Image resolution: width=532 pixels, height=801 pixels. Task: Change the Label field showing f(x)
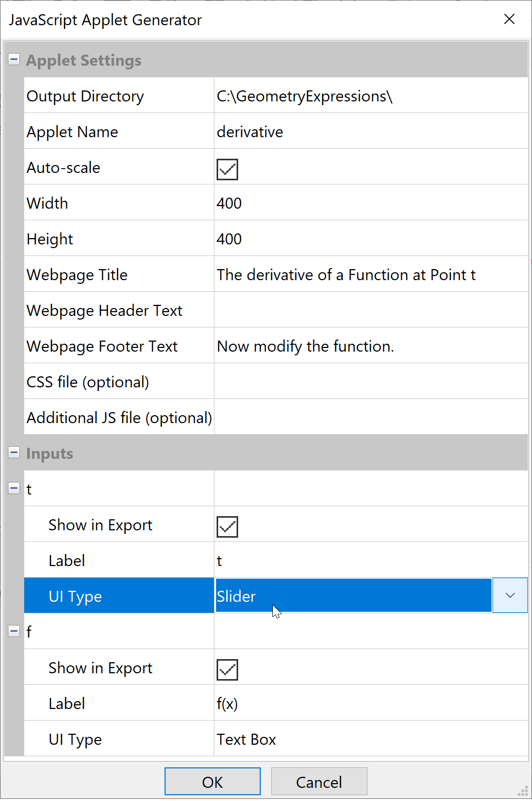point(368,703)
